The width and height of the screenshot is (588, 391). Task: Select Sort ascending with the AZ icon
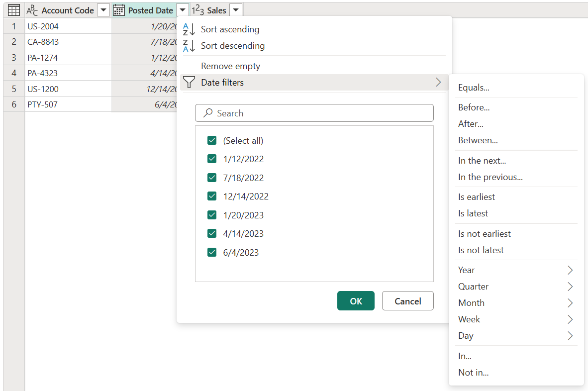click(189, 29)
